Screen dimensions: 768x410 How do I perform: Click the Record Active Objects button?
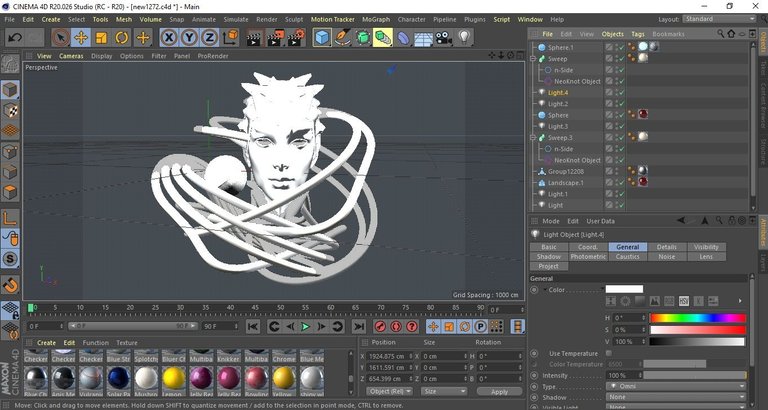[x=380, y=326]
